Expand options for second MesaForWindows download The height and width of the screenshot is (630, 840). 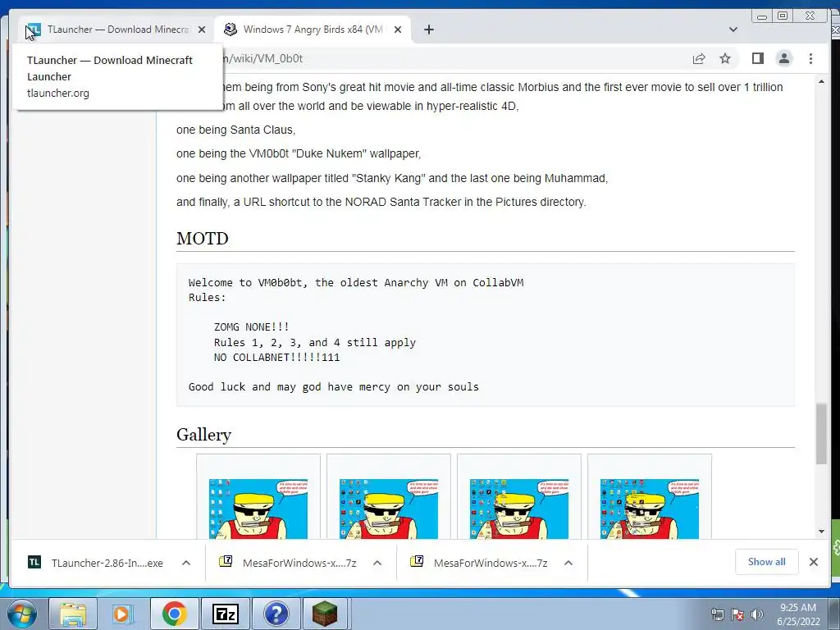[568, 563]
